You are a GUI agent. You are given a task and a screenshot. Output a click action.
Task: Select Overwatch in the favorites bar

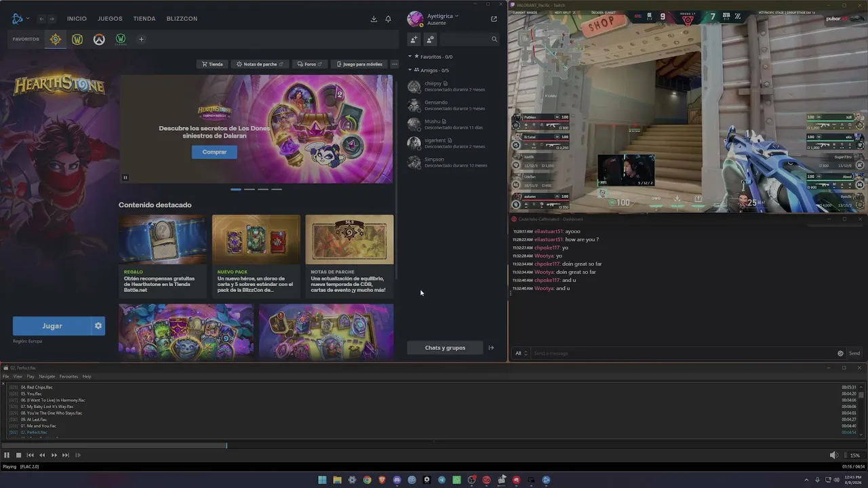(99, 39)
